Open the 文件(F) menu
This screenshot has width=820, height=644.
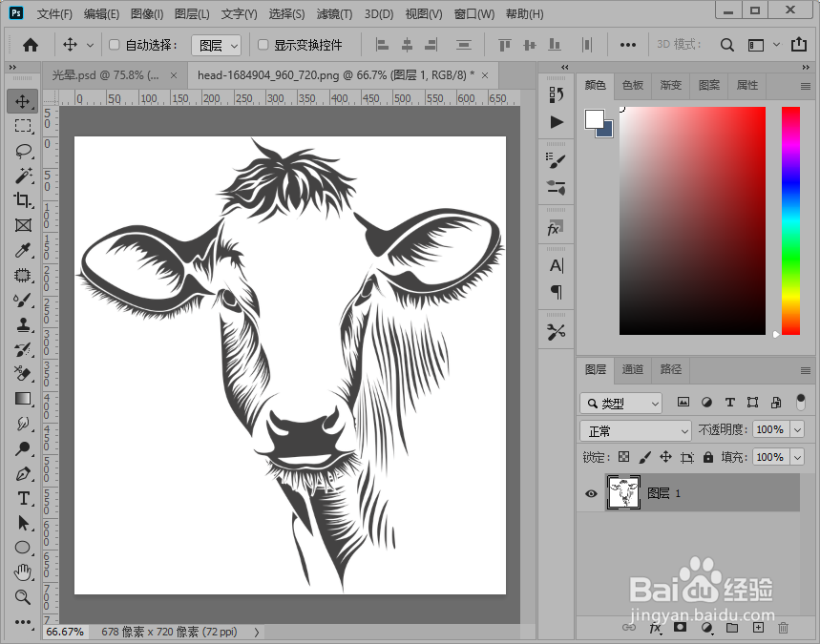(54, 14)
